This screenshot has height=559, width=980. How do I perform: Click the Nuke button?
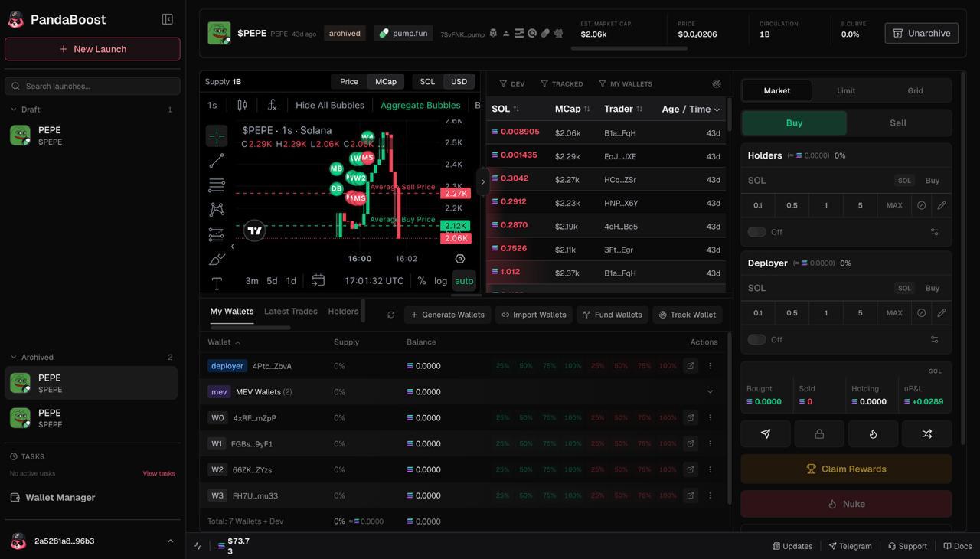846,504
